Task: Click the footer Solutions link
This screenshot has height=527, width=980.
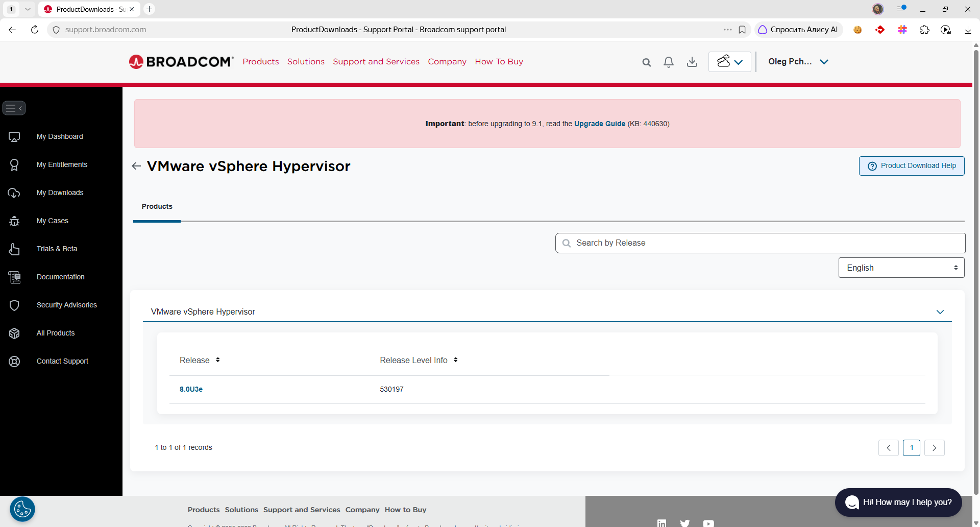Action: [241, 510]
